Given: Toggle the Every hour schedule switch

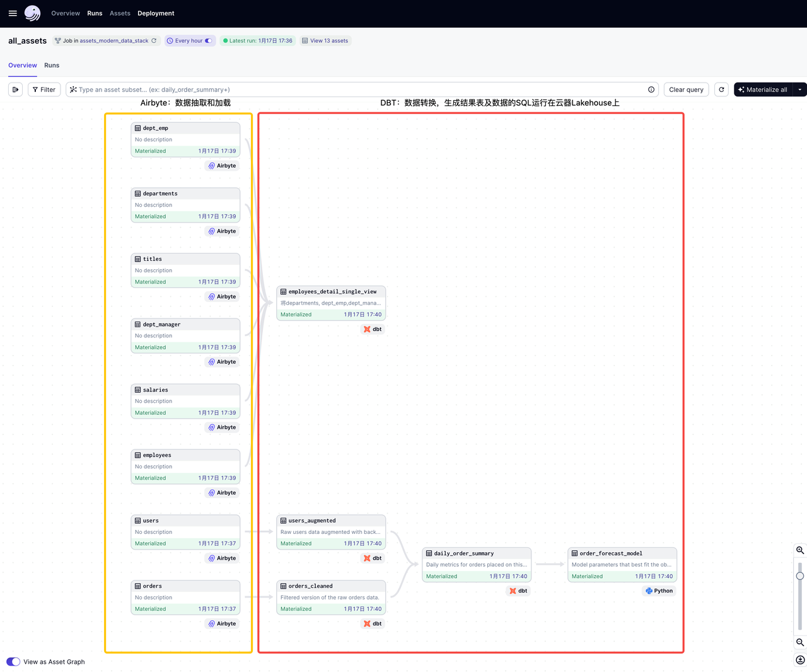Looking at the screenshot, I should click(x=208, y=41).
